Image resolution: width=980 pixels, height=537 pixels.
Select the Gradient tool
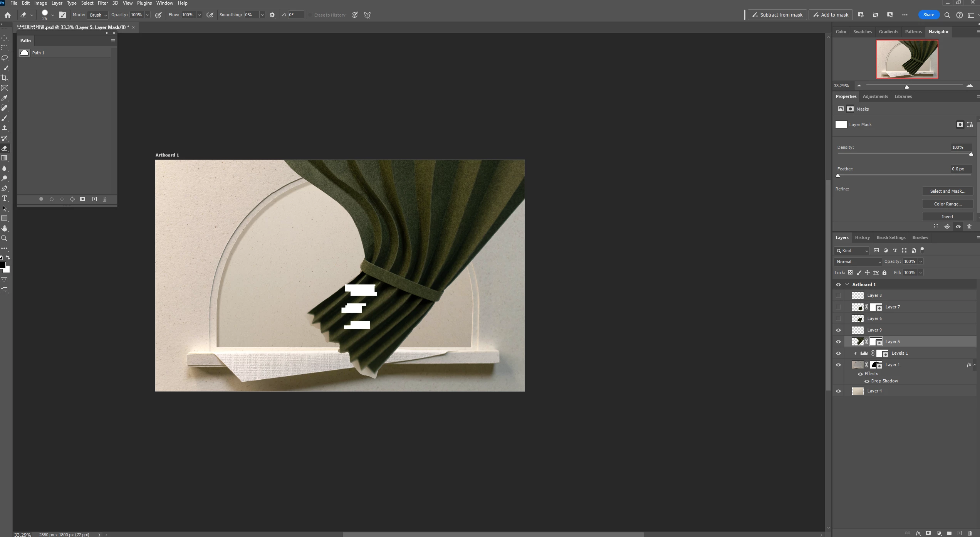coord(5,158)
